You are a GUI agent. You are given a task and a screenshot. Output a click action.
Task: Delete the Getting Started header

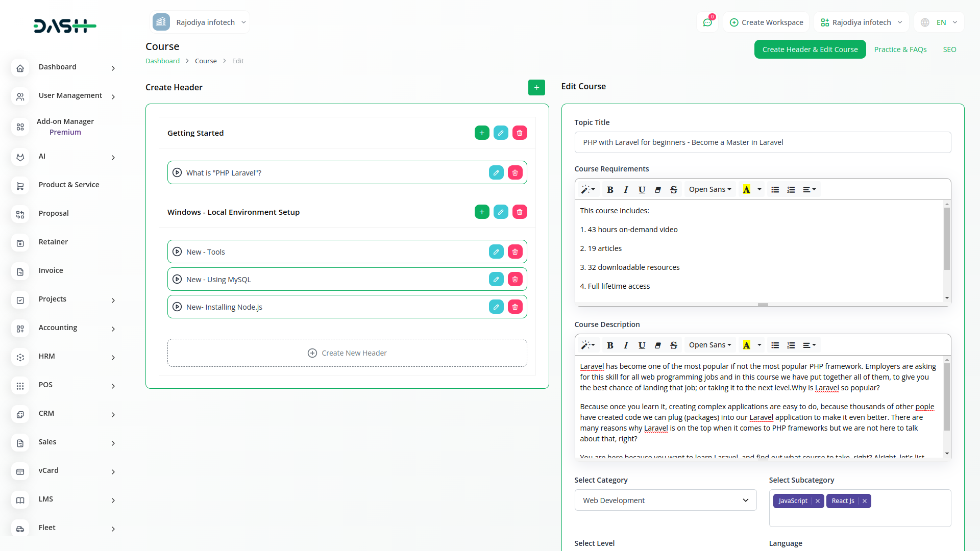[x=520, y=133]
